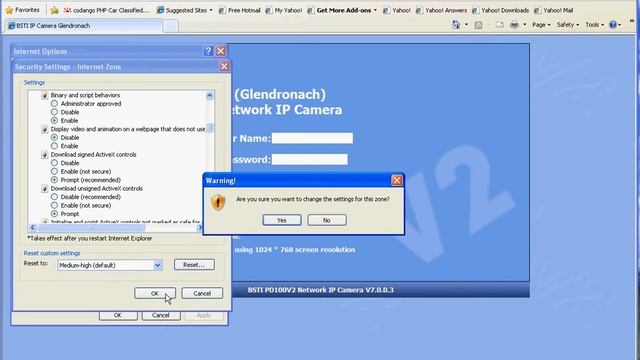Select Enable under Display video and animation
640x360 pixels.
click(x=54, y=146)
